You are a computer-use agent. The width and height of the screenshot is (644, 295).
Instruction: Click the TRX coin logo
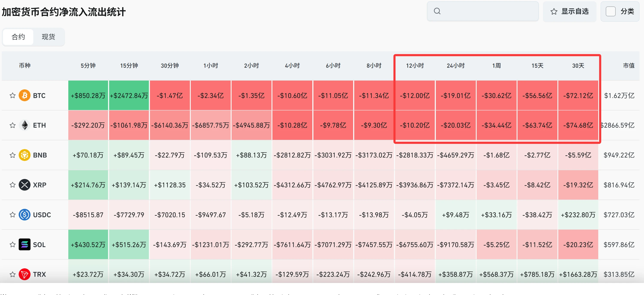(x=24, y=274)
